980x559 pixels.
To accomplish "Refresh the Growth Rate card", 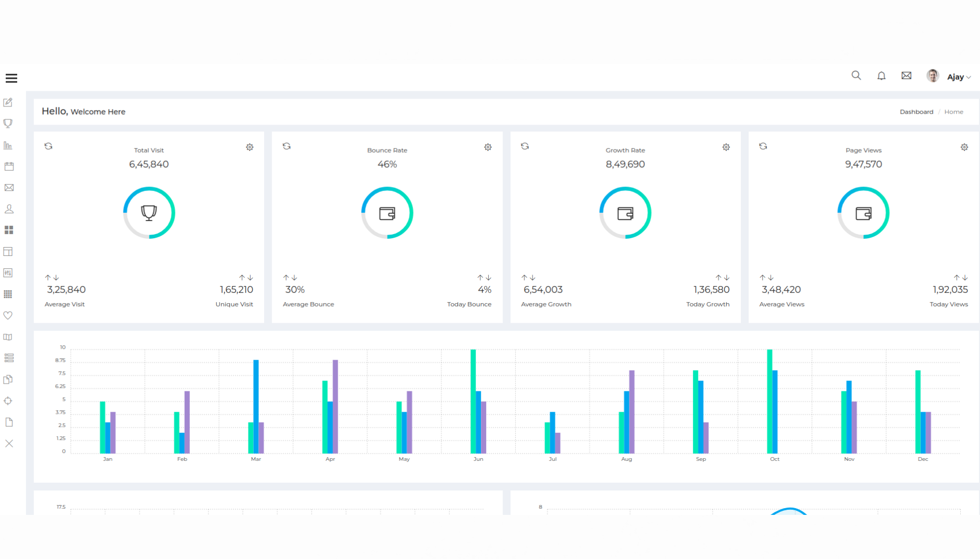I will (x=525, y=146).
